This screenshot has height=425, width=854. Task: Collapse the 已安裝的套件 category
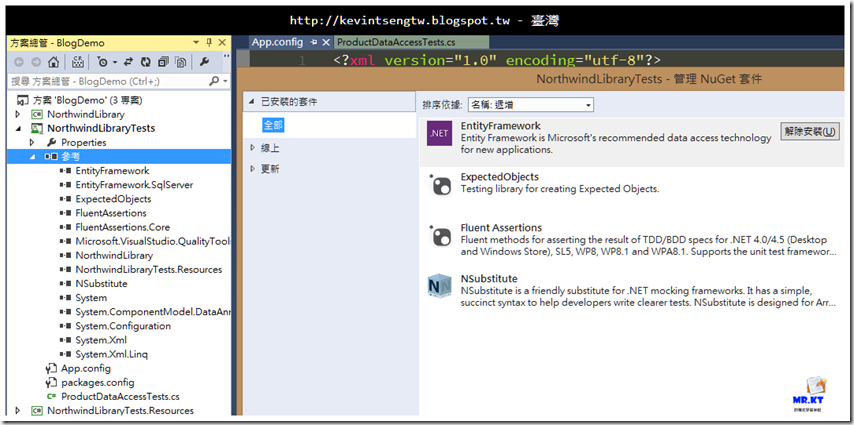click(x=252, y=102)
